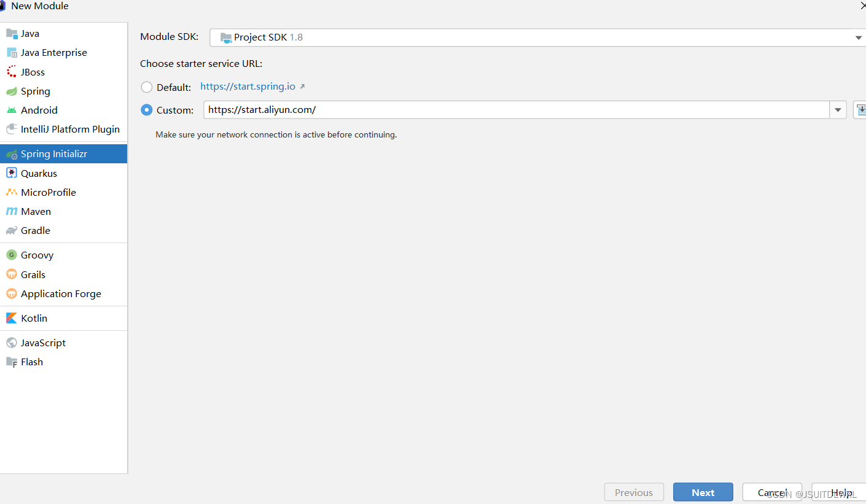Select the Quarkus generator

(x=37, y=173)
